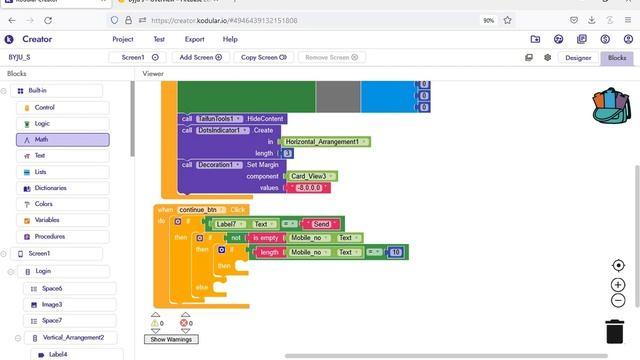Collapse the Built-in tree node
The width and height of the screenshot is (640, 360).
coord(4,91)
